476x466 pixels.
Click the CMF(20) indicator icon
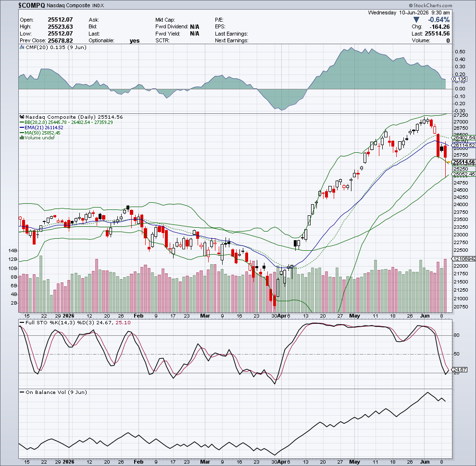point(22,48)
